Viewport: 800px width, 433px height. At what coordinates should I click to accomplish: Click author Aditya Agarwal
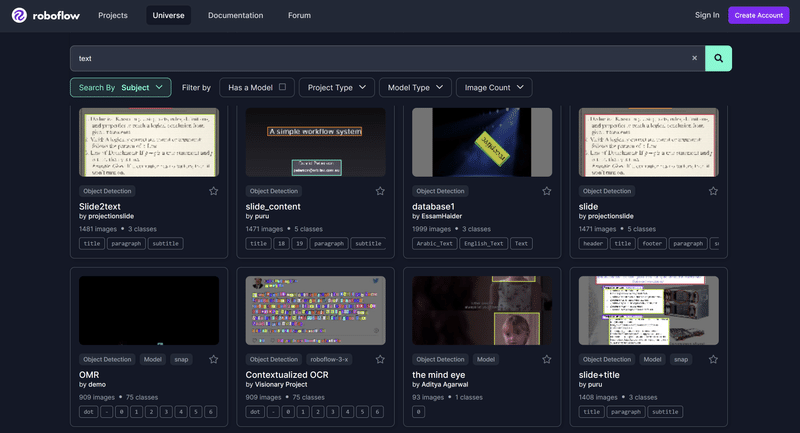444,385
